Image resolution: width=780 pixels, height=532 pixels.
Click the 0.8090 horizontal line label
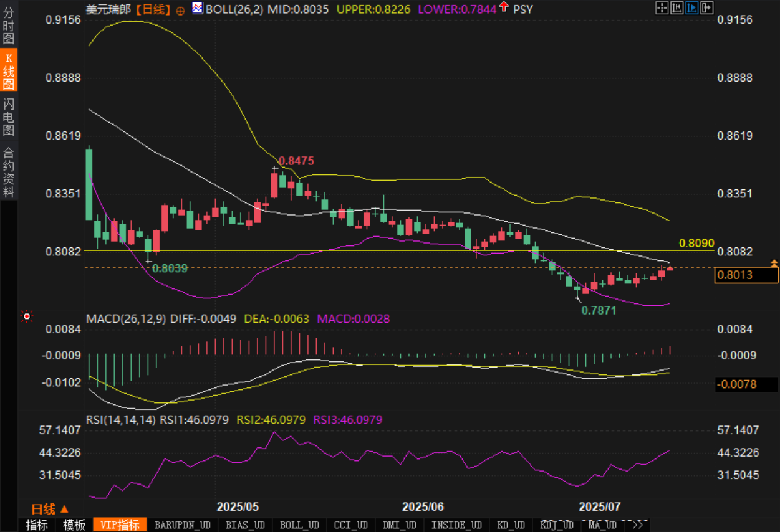pos(696,242)
